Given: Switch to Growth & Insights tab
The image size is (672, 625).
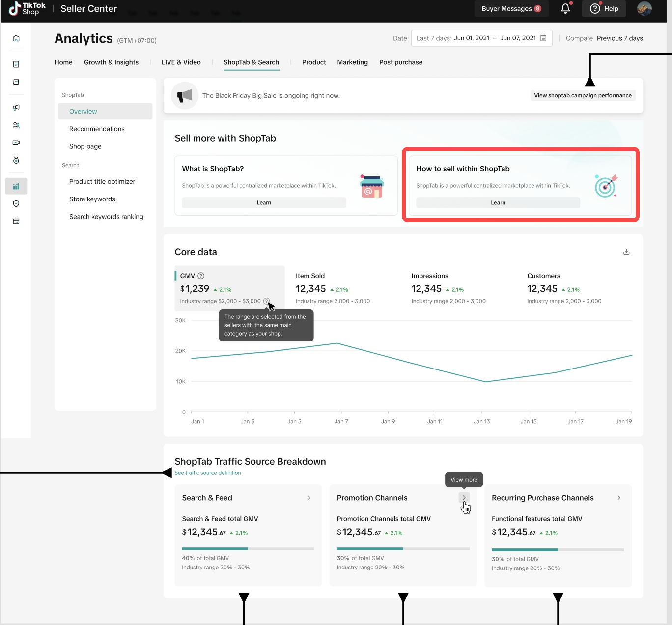Looking at the screenshot, I should pos(112,62).
